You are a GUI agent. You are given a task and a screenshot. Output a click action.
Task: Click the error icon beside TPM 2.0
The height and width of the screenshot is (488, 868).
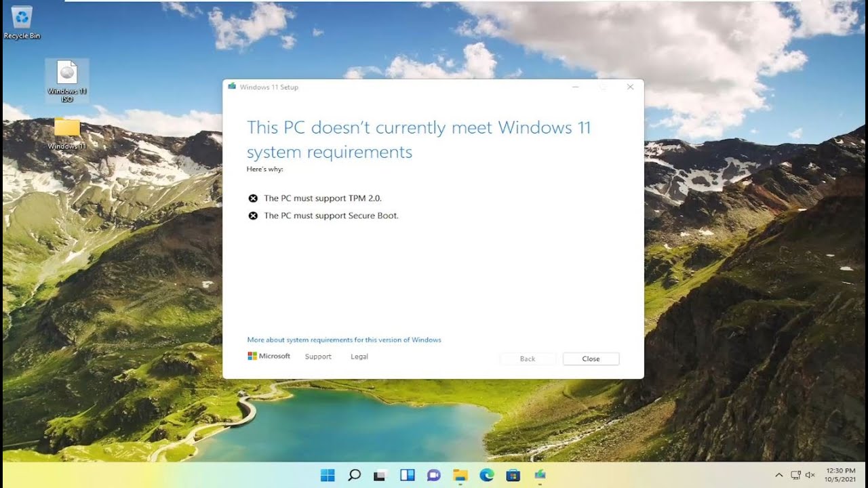pyautogui.click(x=253, y=199)
